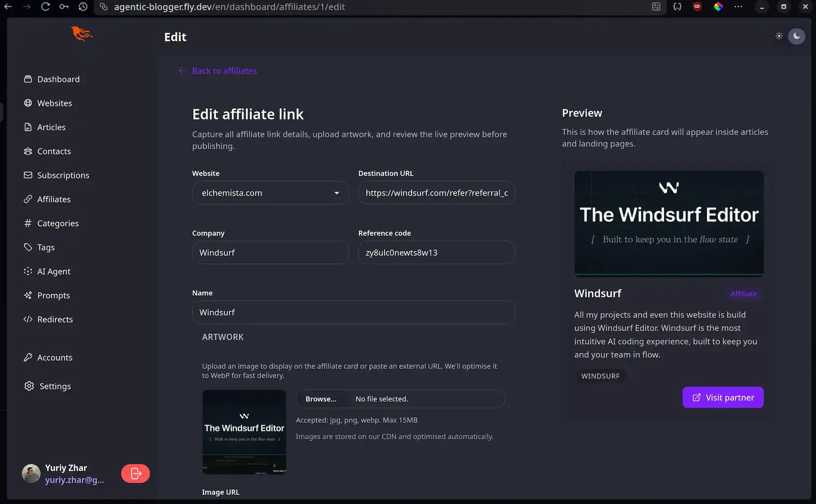This screenshot has width=816, height=504.
Task: Open the browser extensions puzzle menu
Action: (x=677, y=7)
